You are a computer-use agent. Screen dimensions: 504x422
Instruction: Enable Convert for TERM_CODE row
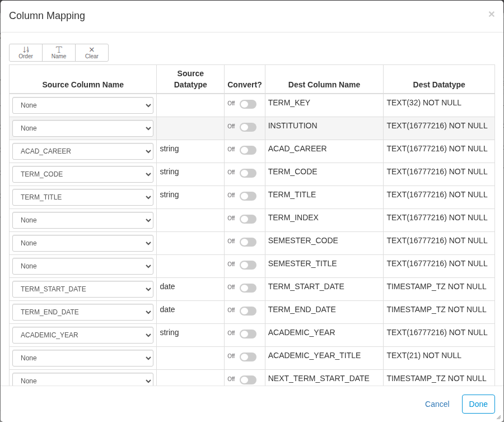(x=248, y=173)
